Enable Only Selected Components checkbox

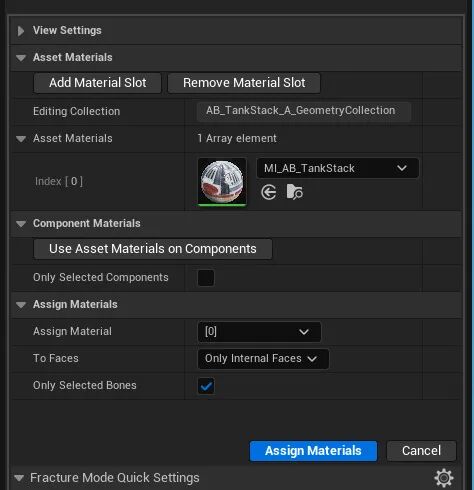(206, 278)
